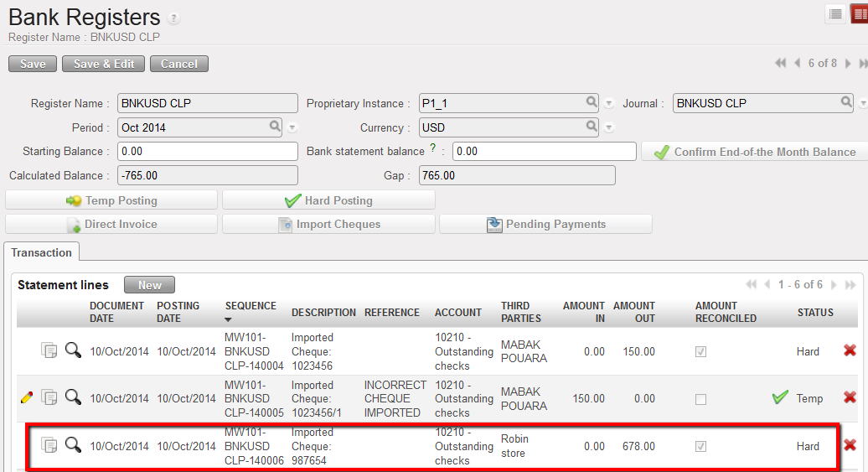
Task: Toggle reconciled checkbox for CLP-140005 row
Action: point(700,399)
